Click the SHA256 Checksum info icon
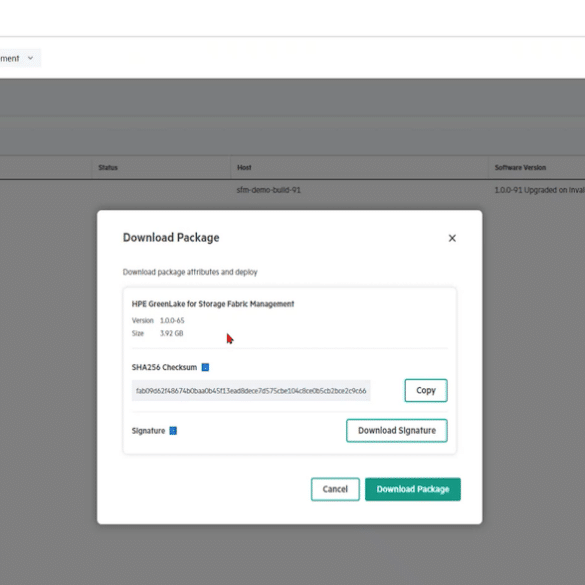585x585 pixels. click(x=205, y=367)
